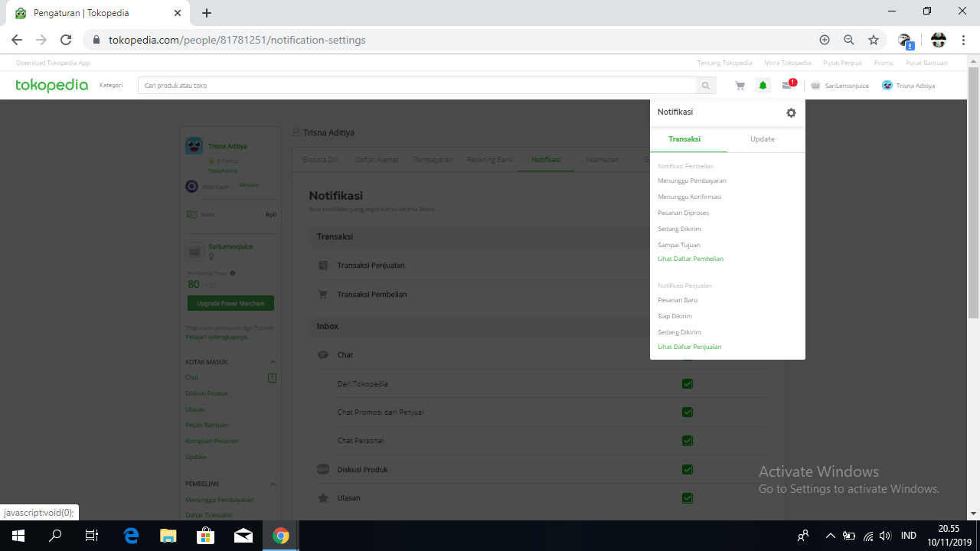Open Pelajari selengkapnya link
Screen dimensions: 980x551
coord(217,337)
